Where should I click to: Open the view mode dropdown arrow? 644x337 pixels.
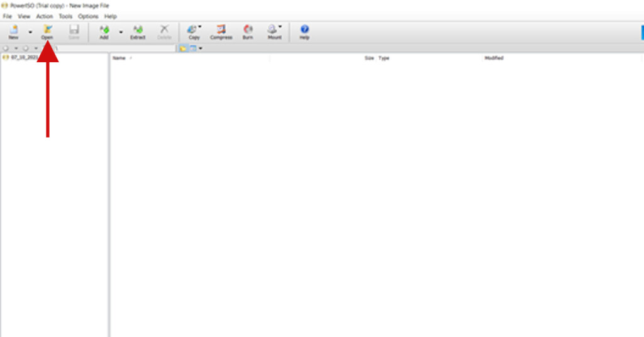click(x=201, y=48)
